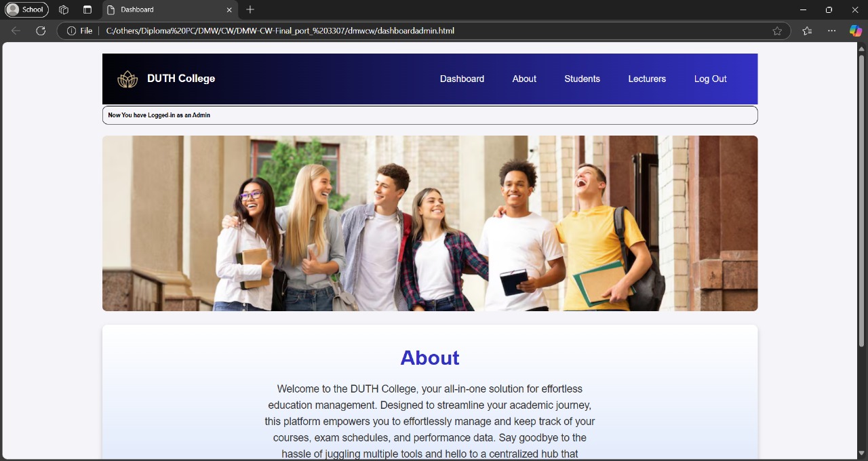Open a new tab with plus button

point(250,9)
